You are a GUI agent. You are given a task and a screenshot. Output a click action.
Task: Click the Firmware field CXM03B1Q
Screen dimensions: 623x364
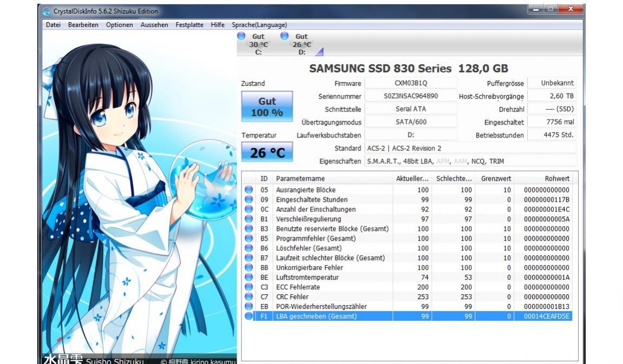(411, 83)
